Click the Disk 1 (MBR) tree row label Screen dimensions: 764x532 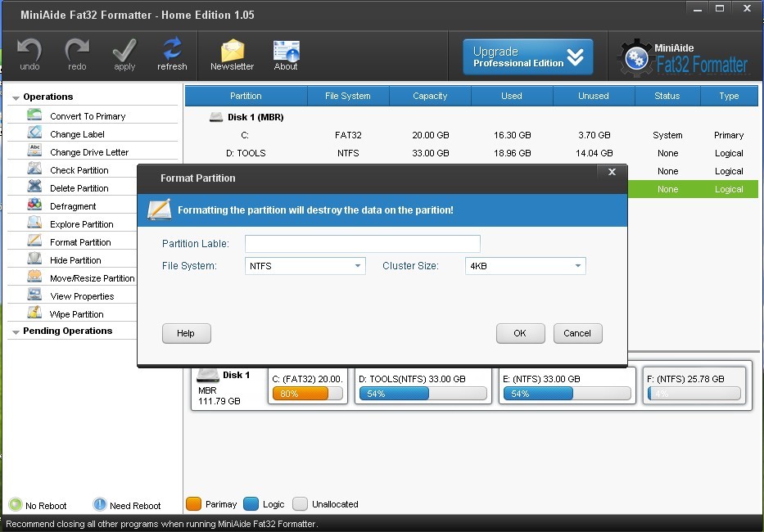(255, 117)
